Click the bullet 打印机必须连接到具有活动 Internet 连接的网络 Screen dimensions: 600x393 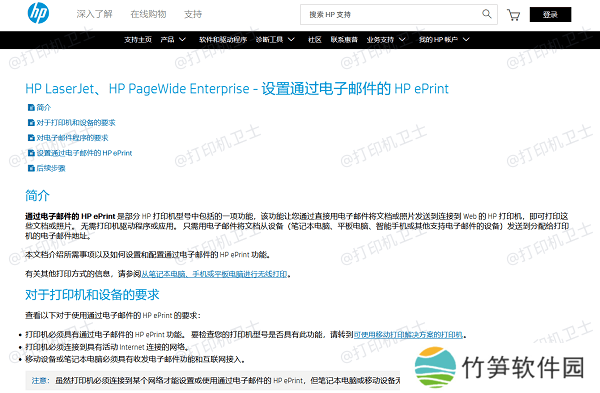point(107,347)
